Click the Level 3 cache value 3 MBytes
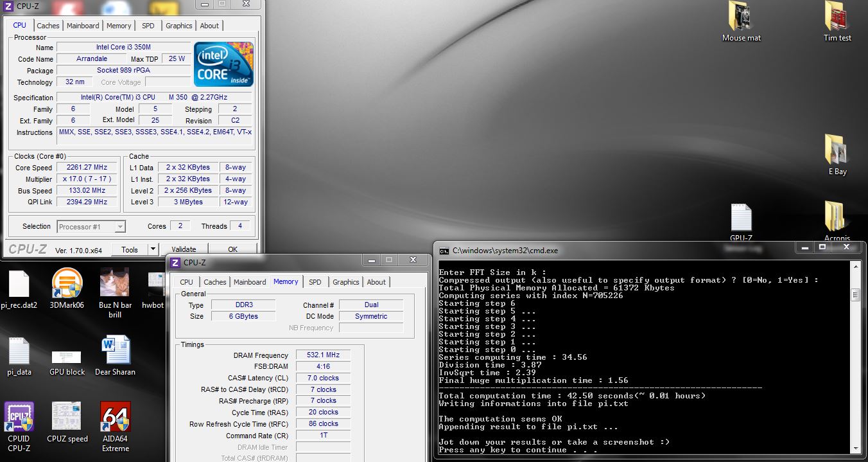 (x=187, y=202)
